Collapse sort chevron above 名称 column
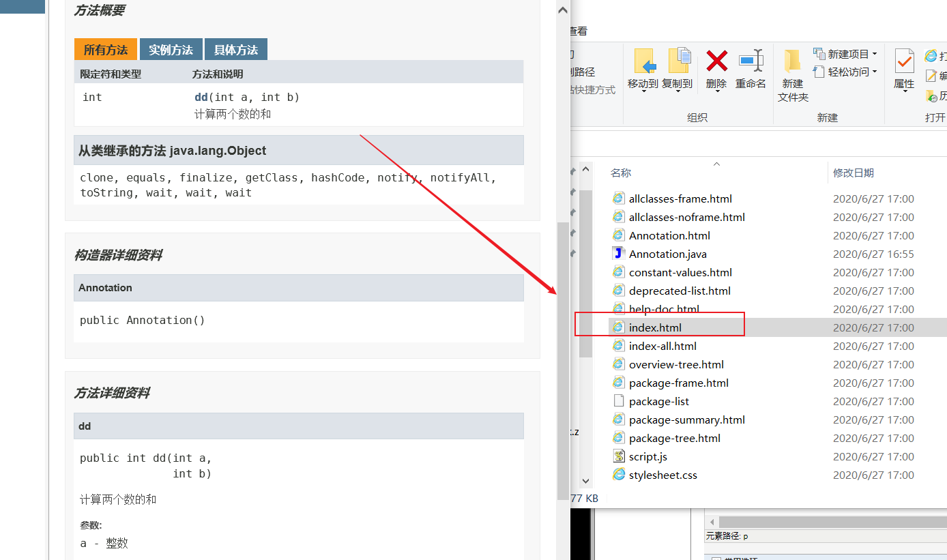 [x=716, y=164]
